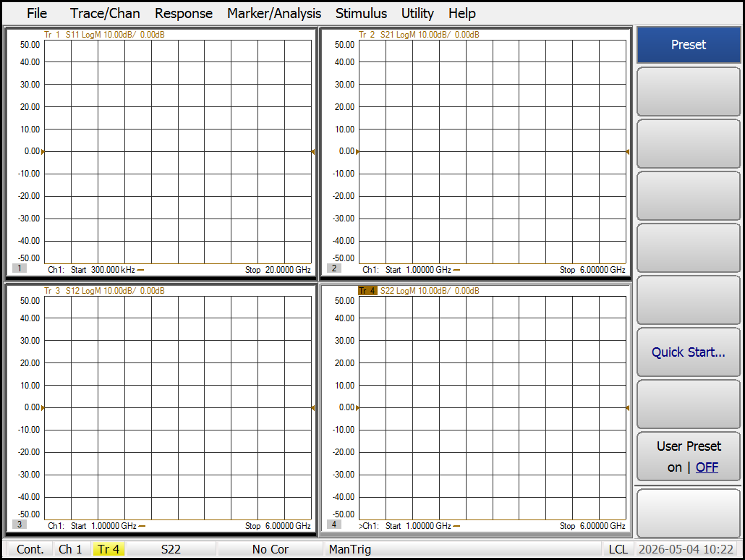Open the Marker/Analysis menu
Viewport: 745px width, 560px height.
[274, 13]
